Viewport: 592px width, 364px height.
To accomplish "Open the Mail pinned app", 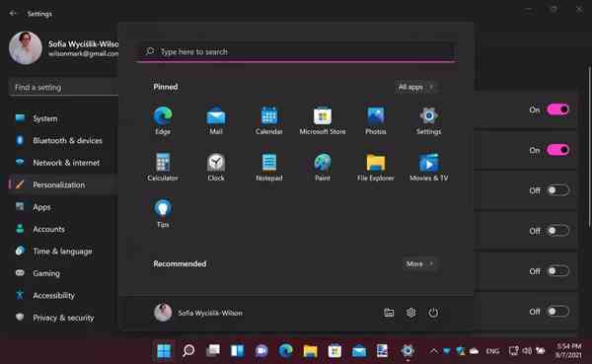I will [216, 120].
